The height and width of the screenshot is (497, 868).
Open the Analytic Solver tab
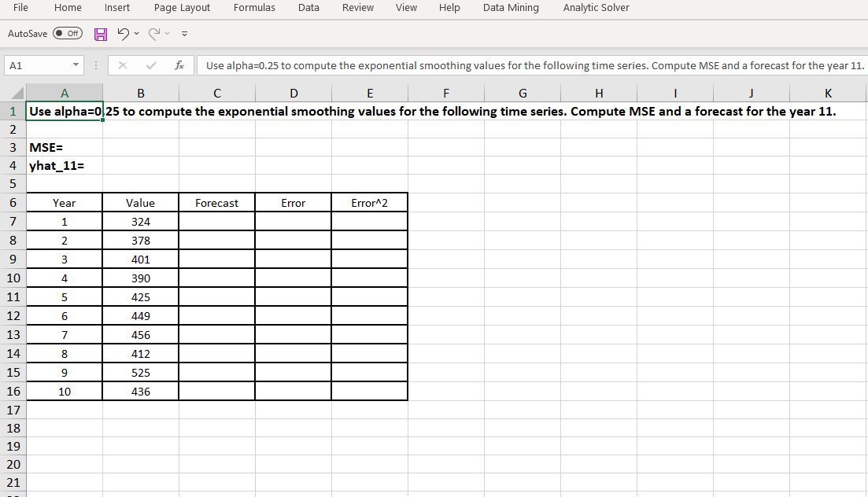595,8
